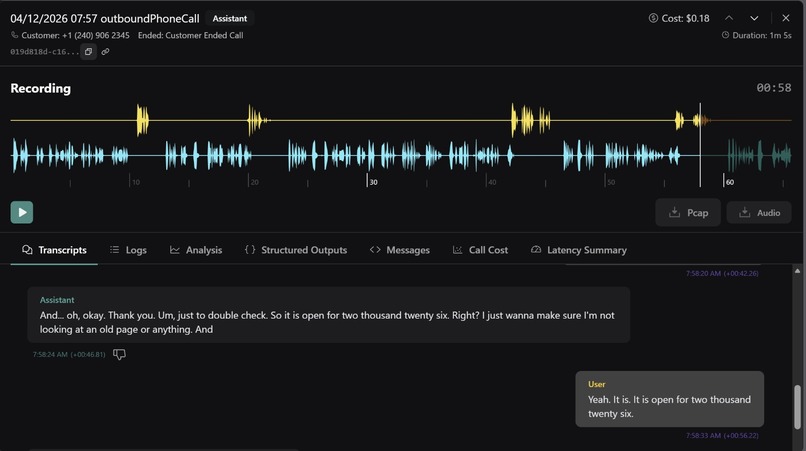Click the Assistant badge in header
Viewport: 806px width, 451px height.
[x=230, y=19]
